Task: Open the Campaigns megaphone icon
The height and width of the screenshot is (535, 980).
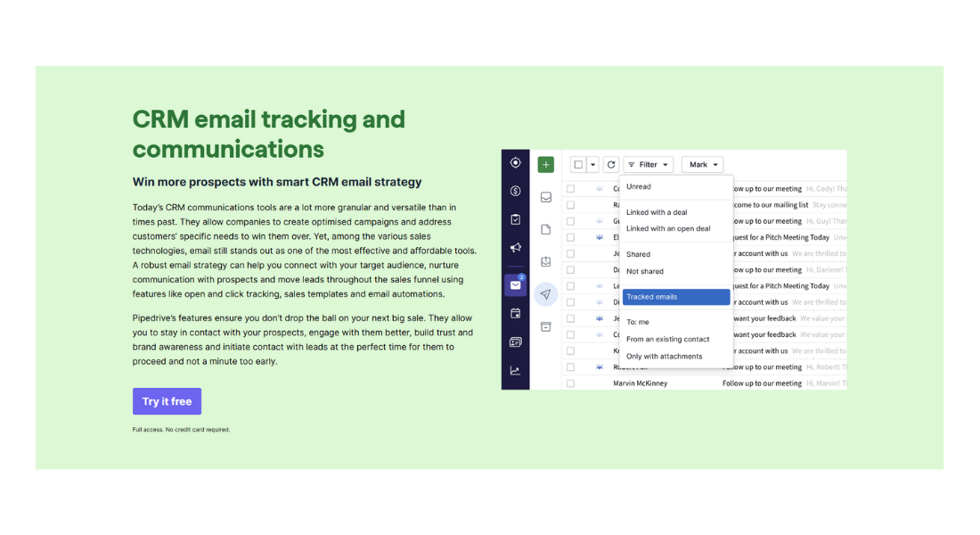Action: point(515,248)
